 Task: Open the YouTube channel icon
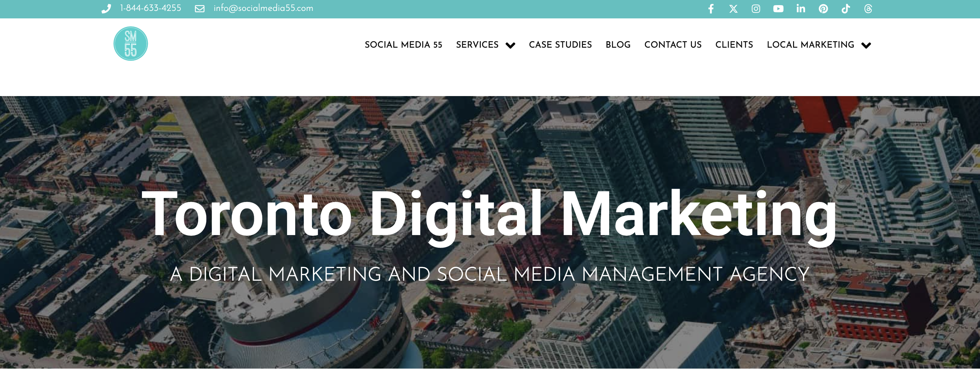pyautogui.click(x=778, y=9)
